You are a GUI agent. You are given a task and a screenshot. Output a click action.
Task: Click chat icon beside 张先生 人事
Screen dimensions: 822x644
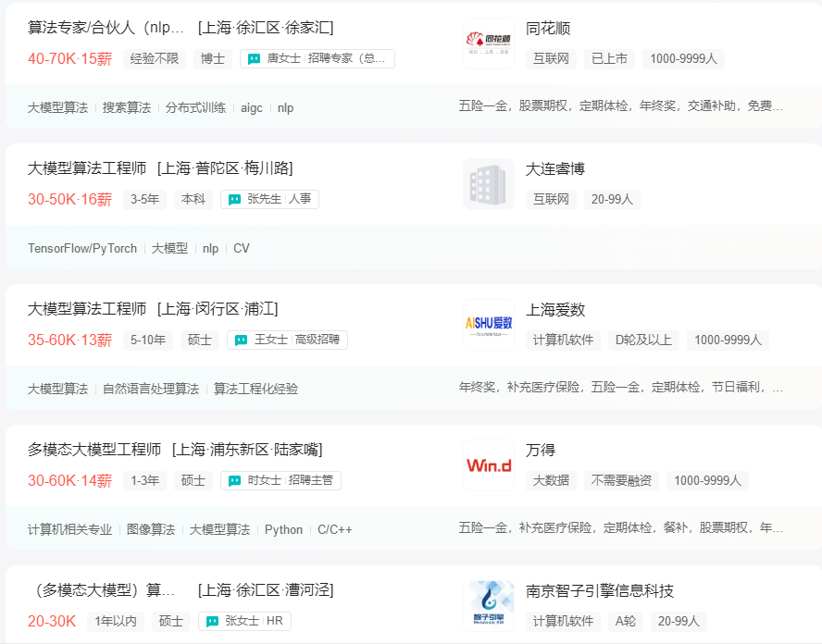234,199
